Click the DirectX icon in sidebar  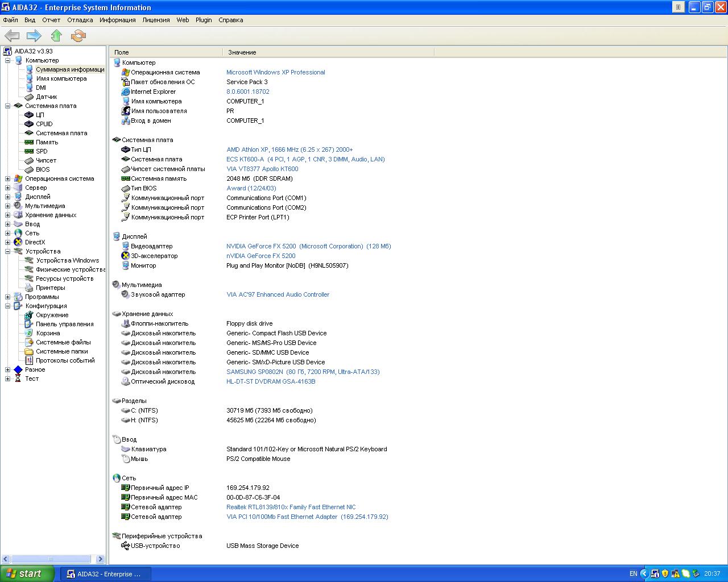(18, 242)
